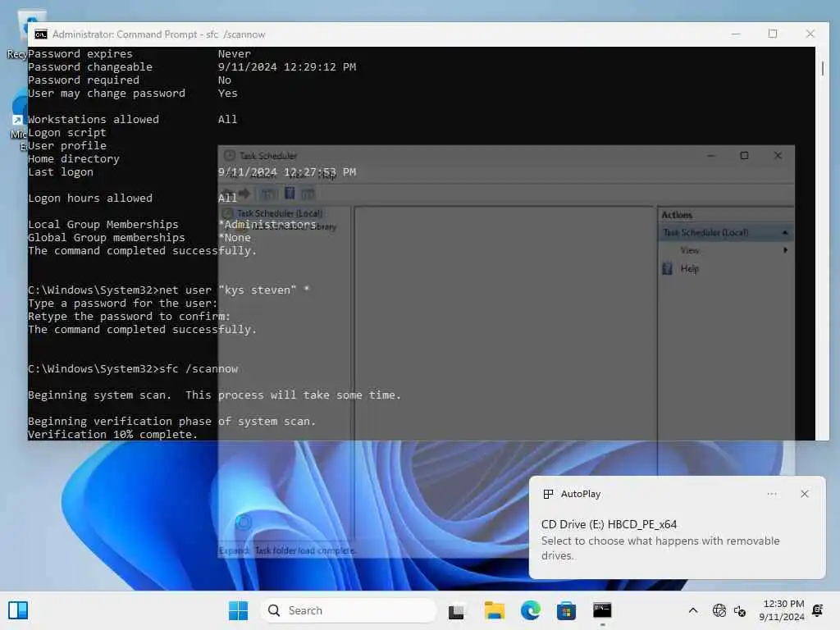Viewport: 840px width, 630px height.
Task: Launch File Explorer from the taskbar
Action: point(494,610)
